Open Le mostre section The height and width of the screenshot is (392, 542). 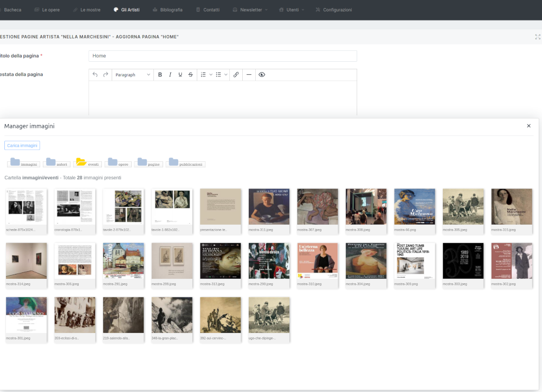87,10
